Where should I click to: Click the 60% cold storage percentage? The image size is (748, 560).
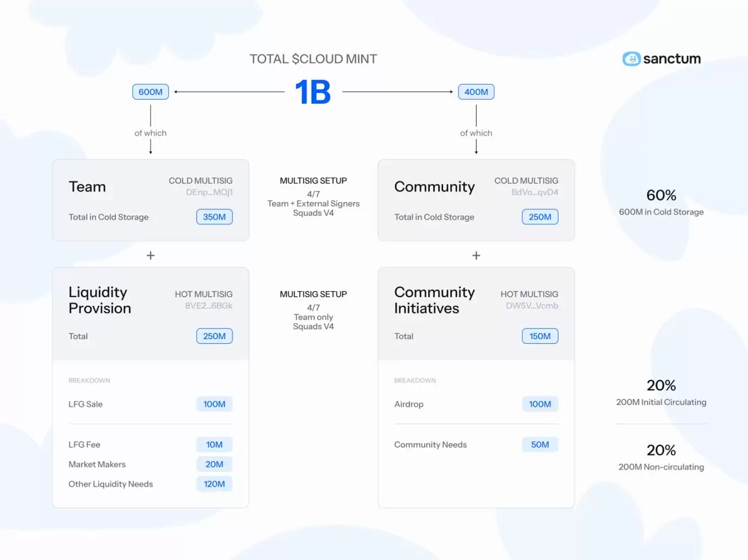[661, 195]
